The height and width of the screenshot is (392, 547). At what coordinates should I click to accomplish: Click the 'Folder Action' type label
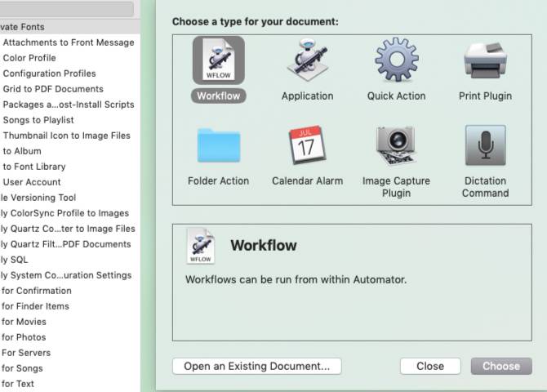click(218, 180)
